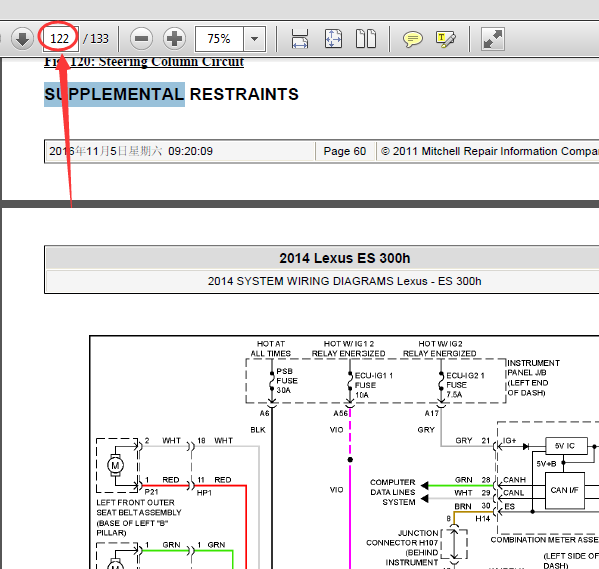Select the JUNCTION CONNECTOR H107 label
Image resolution: width=599 pixels, height=569 pixels.
[x=402, y=548]
